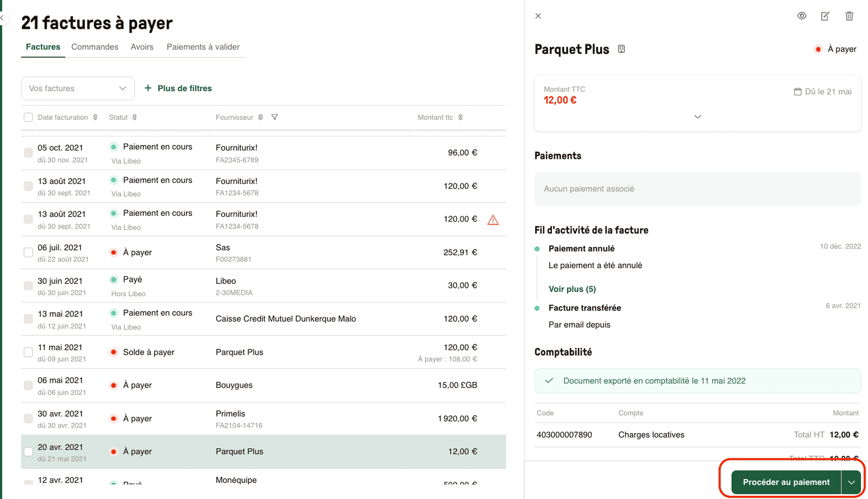Click the Procéder au paiement button
The image size is (868, 499).
[x=787, y=482]
